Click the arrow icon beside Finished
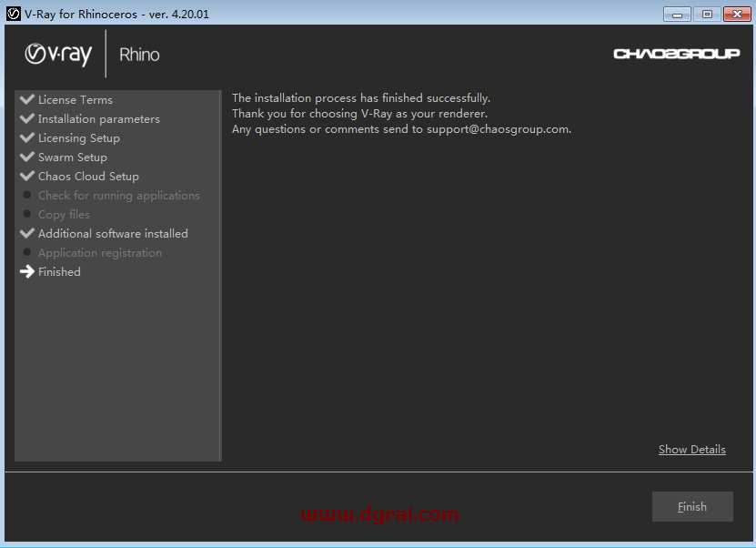 click(x=27, y=271)
